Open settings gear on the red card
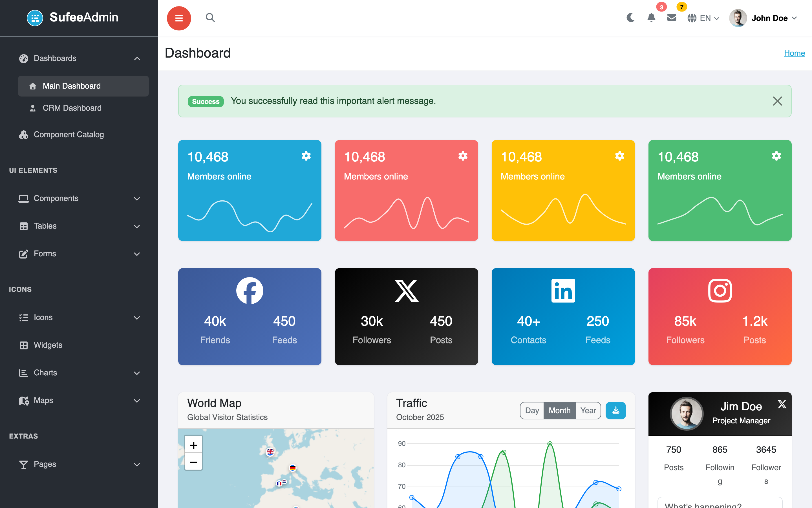 [463, 156]
